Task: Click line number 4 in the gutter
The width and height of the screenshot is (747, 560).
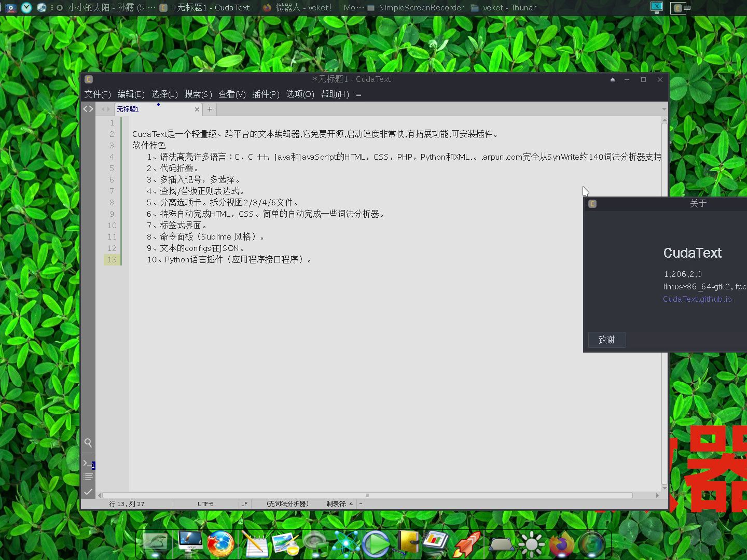Action: point(112,157)
